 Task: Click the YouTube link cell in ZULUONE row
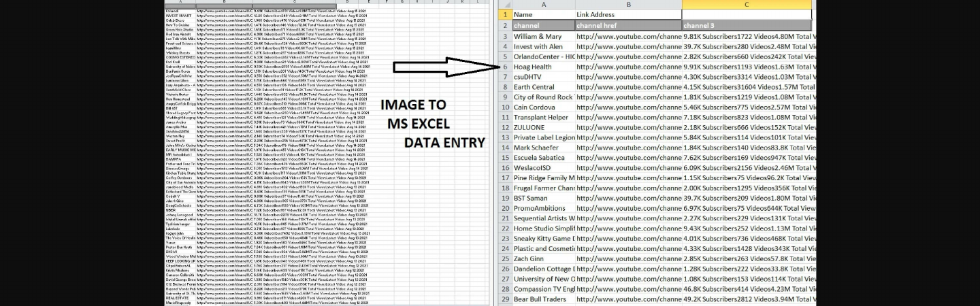point(628,127)
